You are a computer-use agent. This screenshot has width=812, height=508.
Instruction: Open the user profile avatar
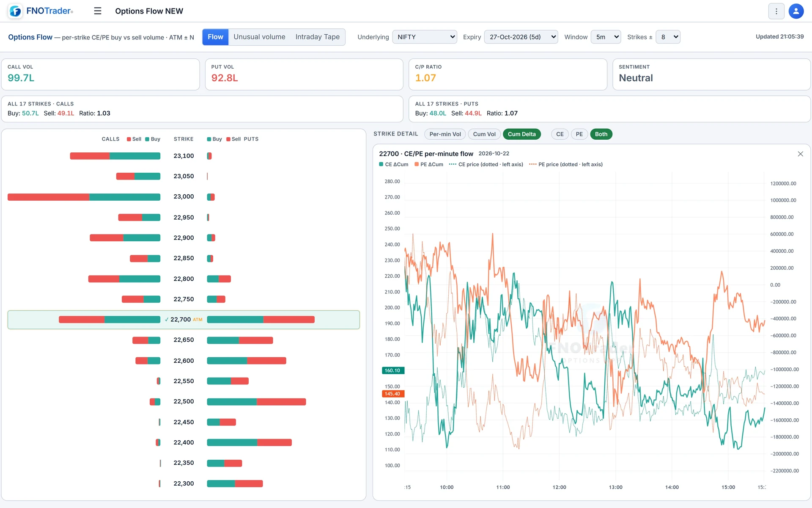click(x=796, y=11)
